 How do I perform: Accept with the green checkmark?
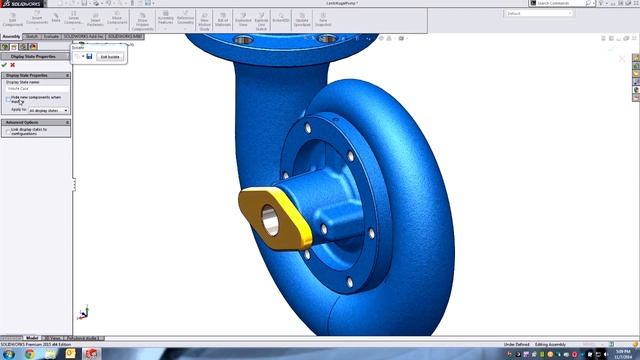[x=4, y=65]
